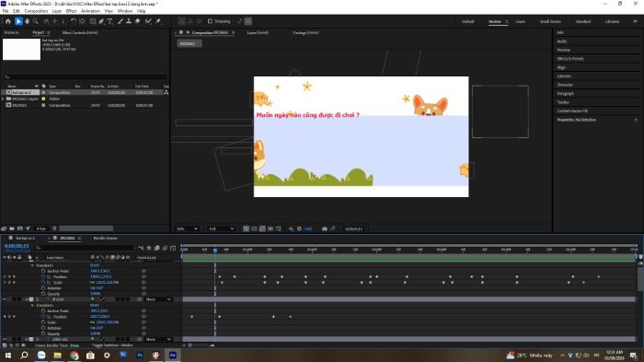Open the File menu
The height and width of the screenshot is (362, 644).
coord(6,11)
